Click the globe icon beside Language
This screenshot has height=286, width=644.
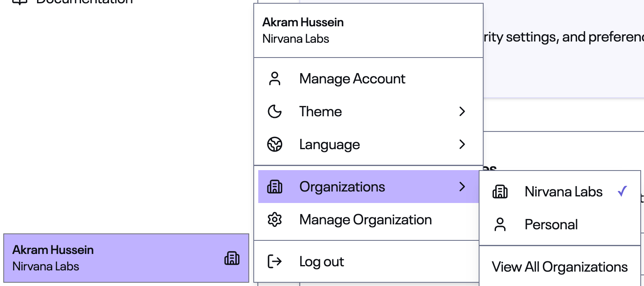[x=274, y=145]
